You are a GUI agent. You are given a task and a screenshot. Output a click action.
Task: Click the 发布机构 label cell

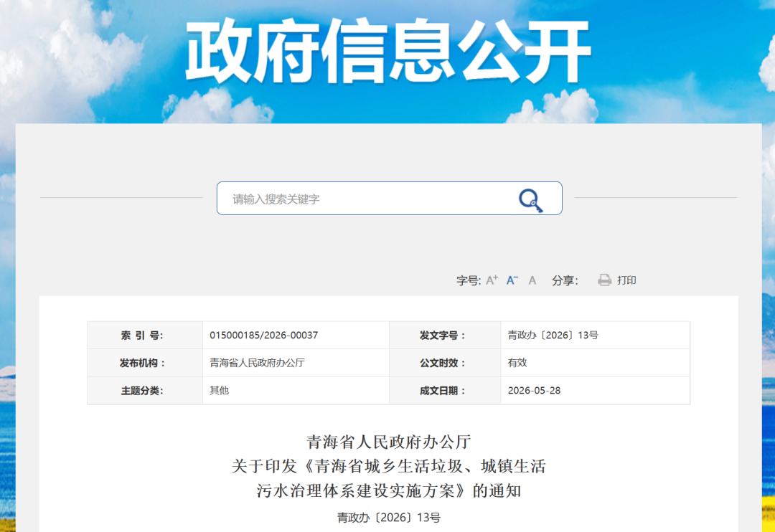point(145,363)
